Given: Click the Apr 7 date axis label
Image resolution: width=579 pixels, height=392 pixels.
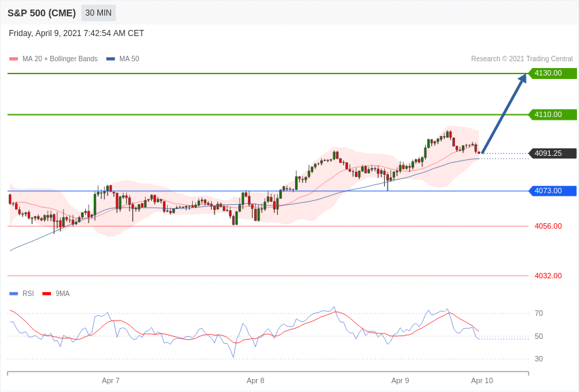Looking at the screenshot, I should [111, 380].
